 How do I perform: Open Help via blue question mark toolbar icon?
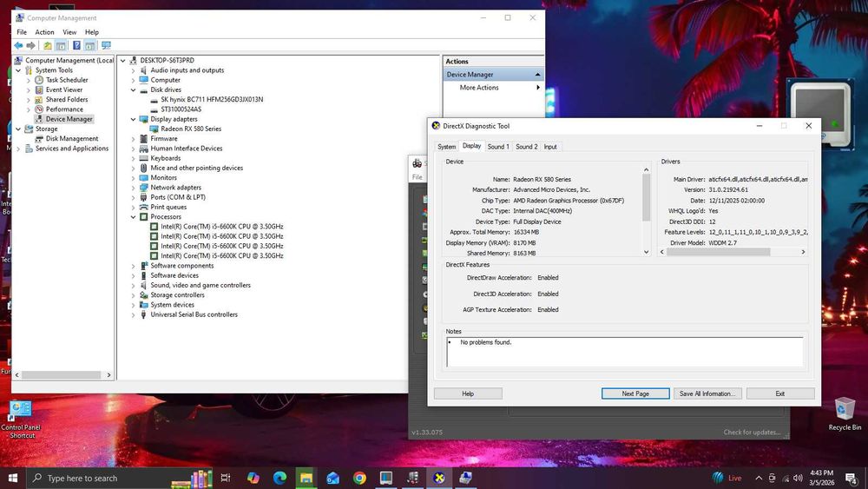77,45
